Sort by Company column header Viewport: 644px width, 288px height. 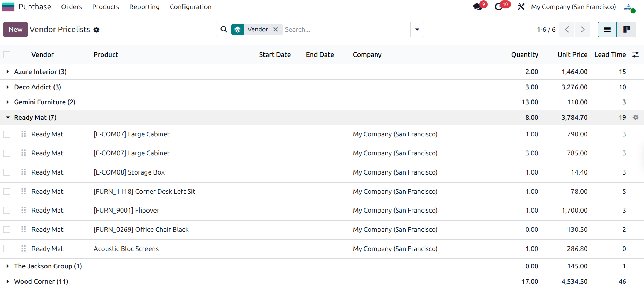point(367,54)
